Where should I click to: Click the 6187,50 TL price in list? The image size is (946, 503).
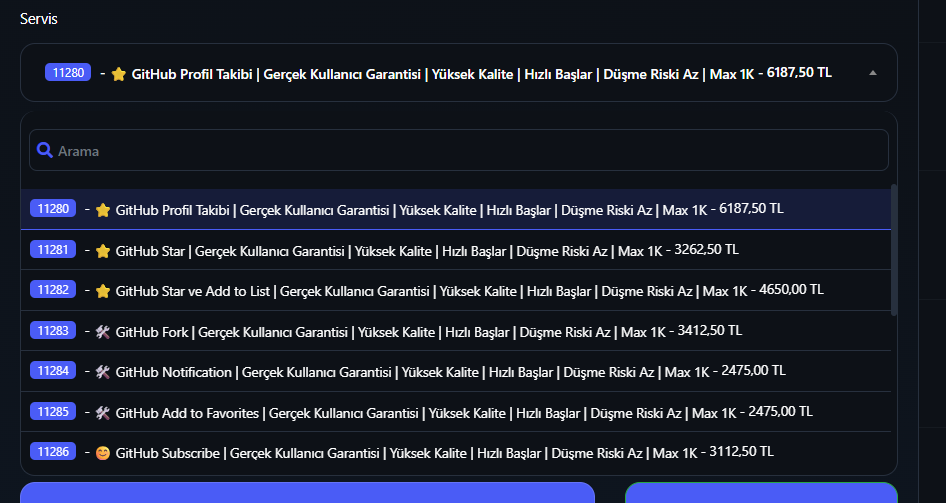point(752,208)
